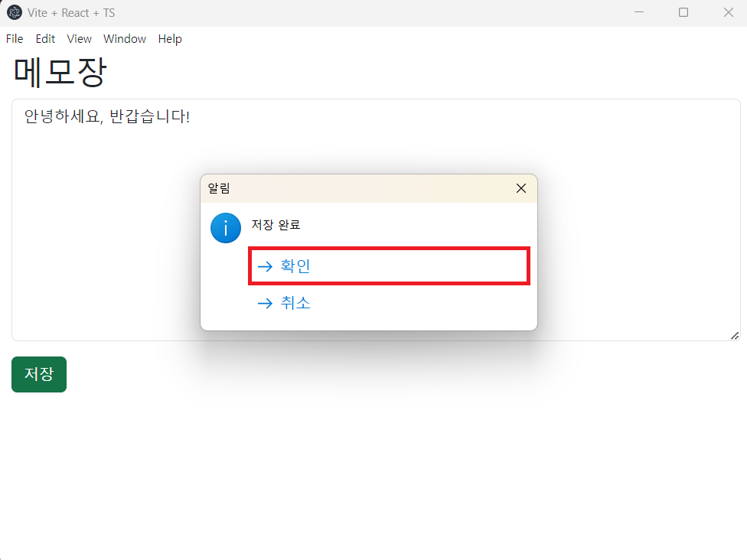Close the main application window
The height and width of the screenshot is (560, 747).
[729, 12]
